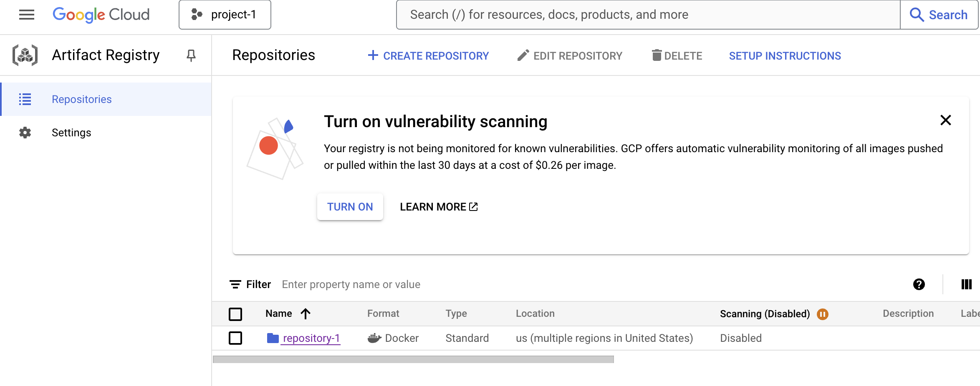Click the Search button
This screenshot has height=386, width=980.
click(939, 15)
